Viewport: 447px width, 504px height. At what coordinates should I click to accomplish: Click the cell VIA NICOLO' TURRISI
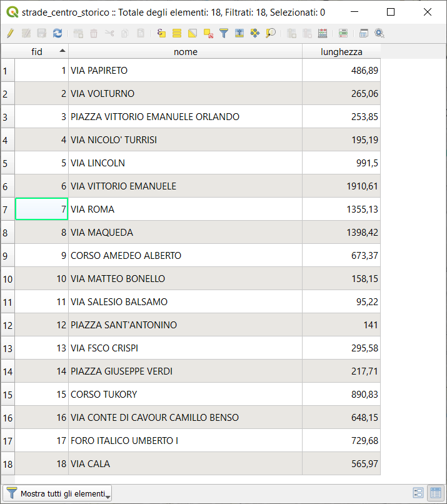pos(186,140)
